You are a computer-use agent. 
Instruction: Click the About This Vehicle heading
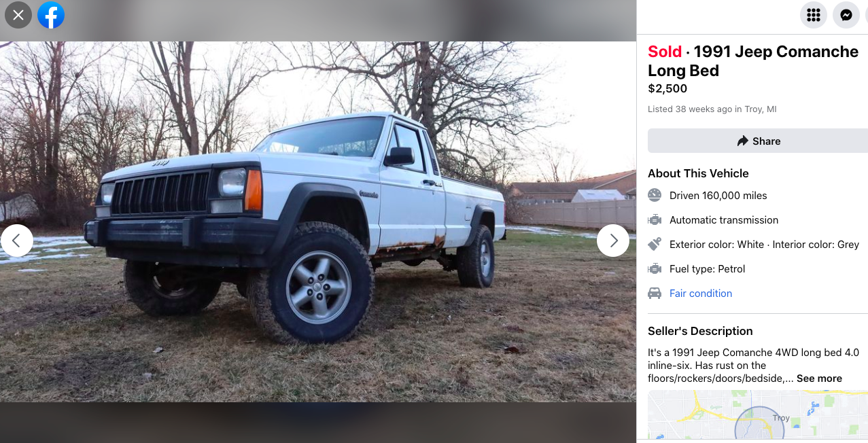point(698,173)
